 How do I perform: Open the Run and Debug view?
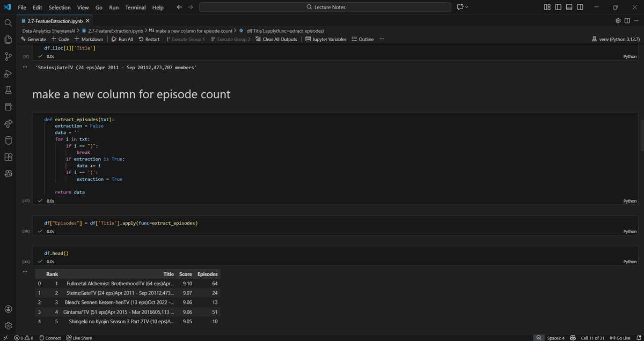tap(8, 73)
